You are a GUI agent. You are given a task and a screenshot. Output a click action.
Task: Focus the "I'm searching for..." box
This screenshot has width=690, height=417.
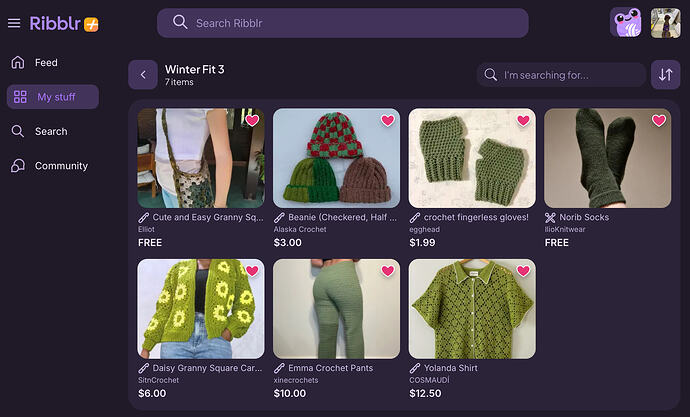point(561,75)
